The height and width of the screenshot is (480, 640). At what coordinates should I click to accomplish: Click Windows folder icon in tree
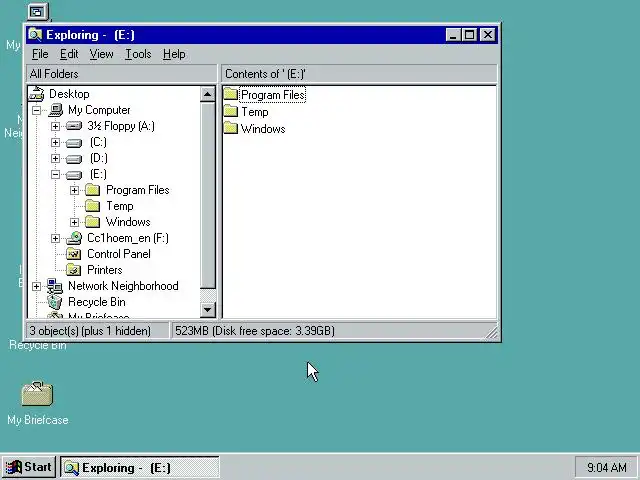pos(93,222)
